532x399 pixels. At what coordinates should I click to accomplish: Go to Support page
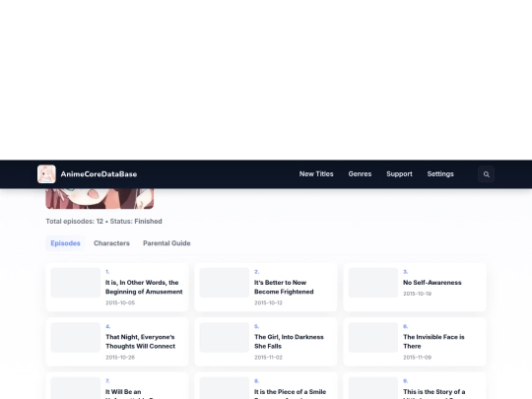399,174
